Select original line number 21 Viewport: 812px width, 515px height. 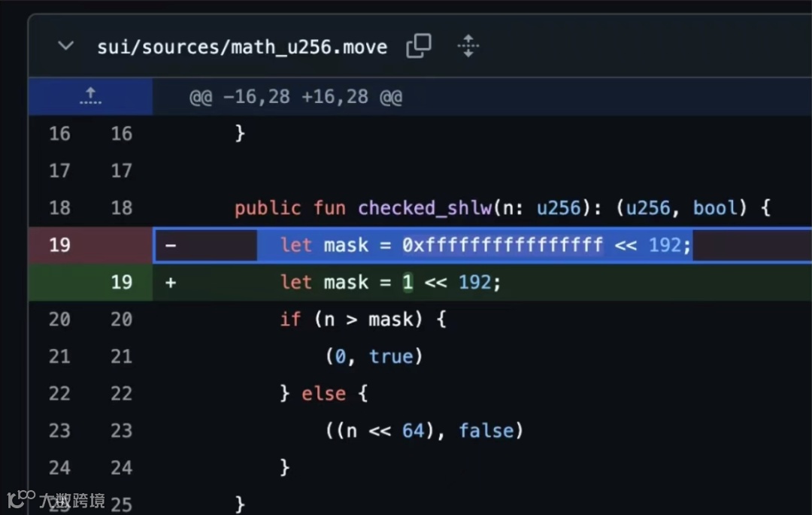[x=59, y=356]
